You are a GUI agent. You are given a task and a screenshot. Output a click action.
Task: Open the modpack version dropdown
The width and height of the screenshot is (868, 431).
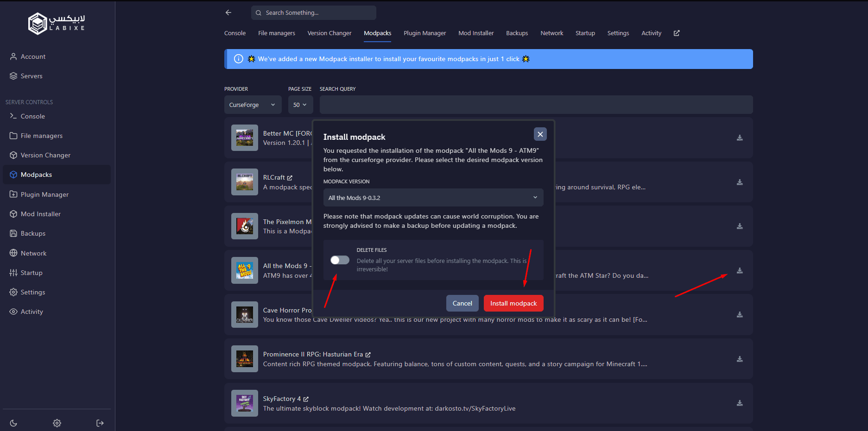[433, 198]
